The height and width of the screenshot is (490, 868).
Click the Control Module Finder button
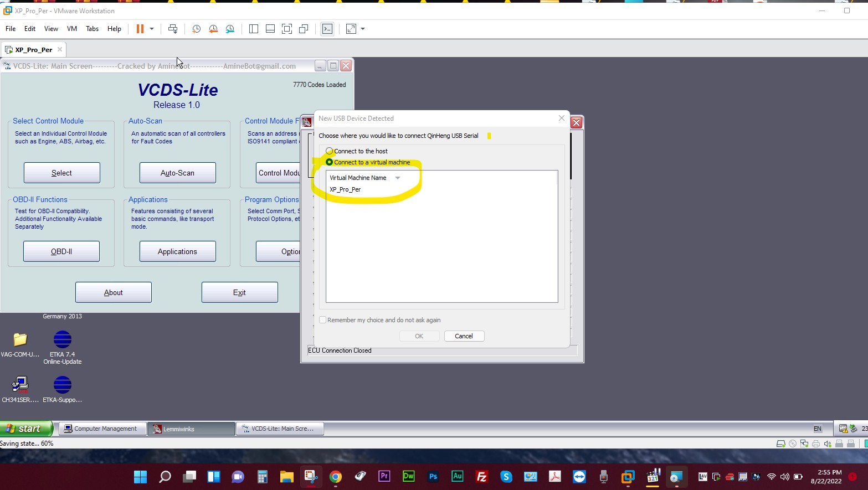coord(278,173)
